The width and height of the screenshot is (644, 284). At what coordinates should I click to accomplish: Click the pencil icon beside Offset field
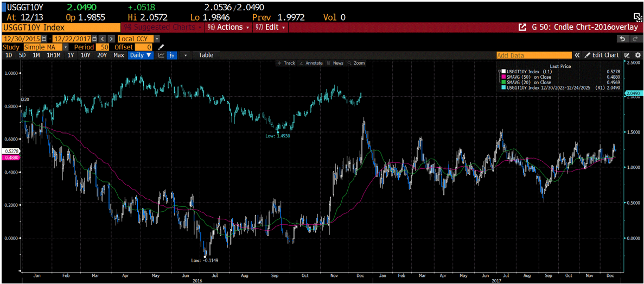pos(162,47)
